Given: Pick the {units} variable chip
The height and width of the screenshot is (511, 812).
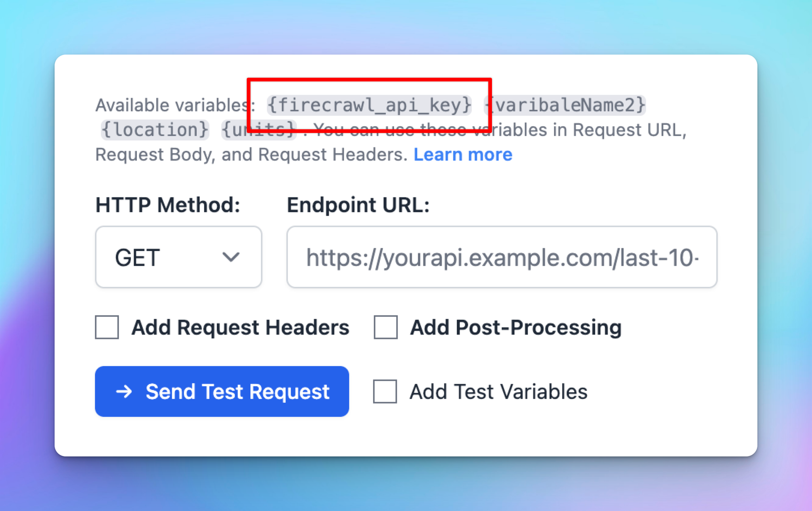Looking at the screenshot, I should [259, 130].
